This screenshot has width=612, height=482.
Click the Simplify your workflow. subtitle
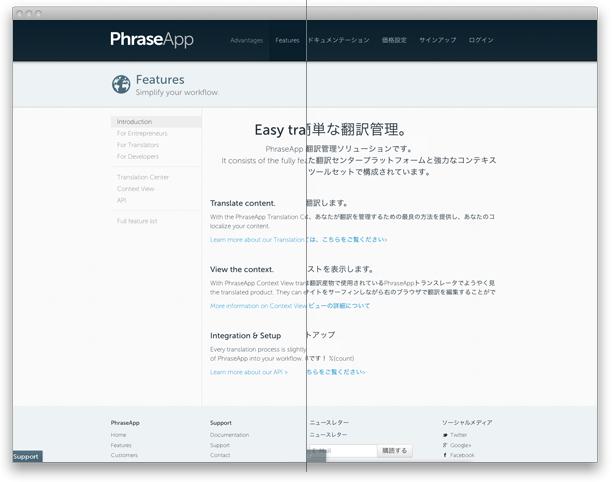[177, 92]
